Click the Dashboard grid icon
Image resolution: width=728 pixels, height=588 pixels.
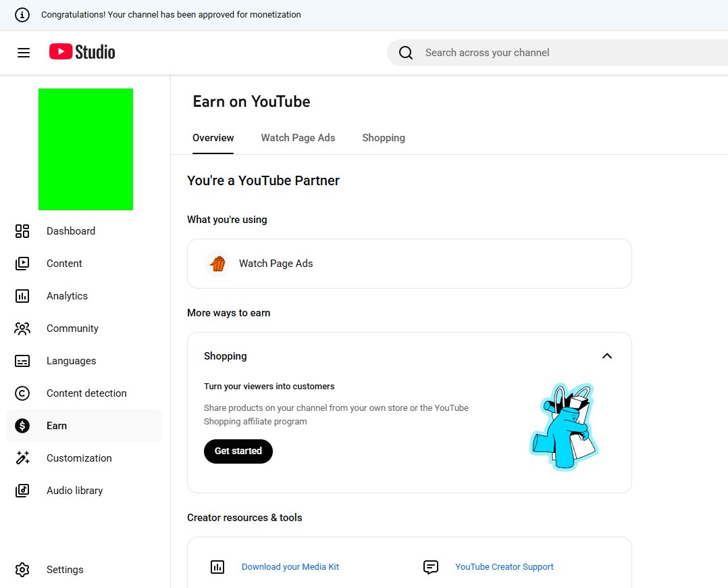coord(22,231)
